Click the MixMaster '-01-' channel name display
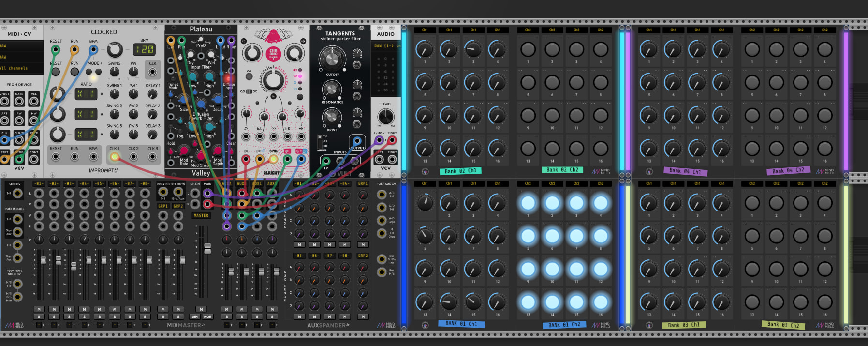868x346 pixels. [39, 183]
